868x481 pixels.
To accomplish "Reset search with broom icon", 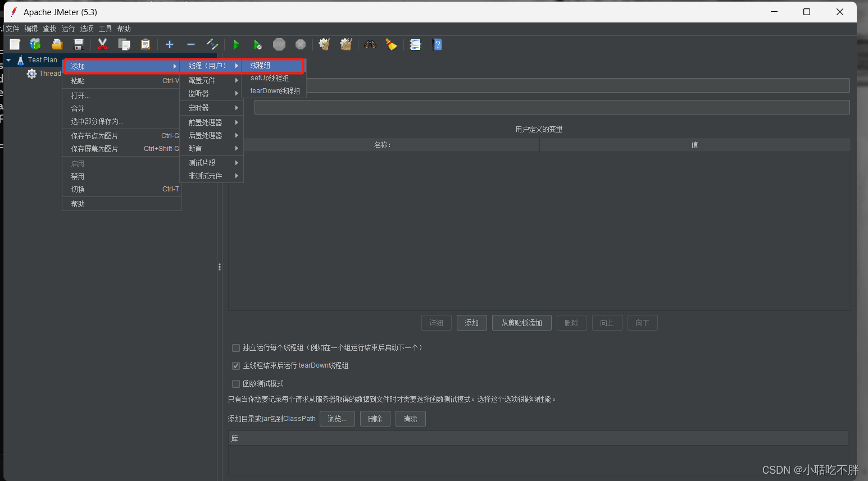I will [392, 44].
